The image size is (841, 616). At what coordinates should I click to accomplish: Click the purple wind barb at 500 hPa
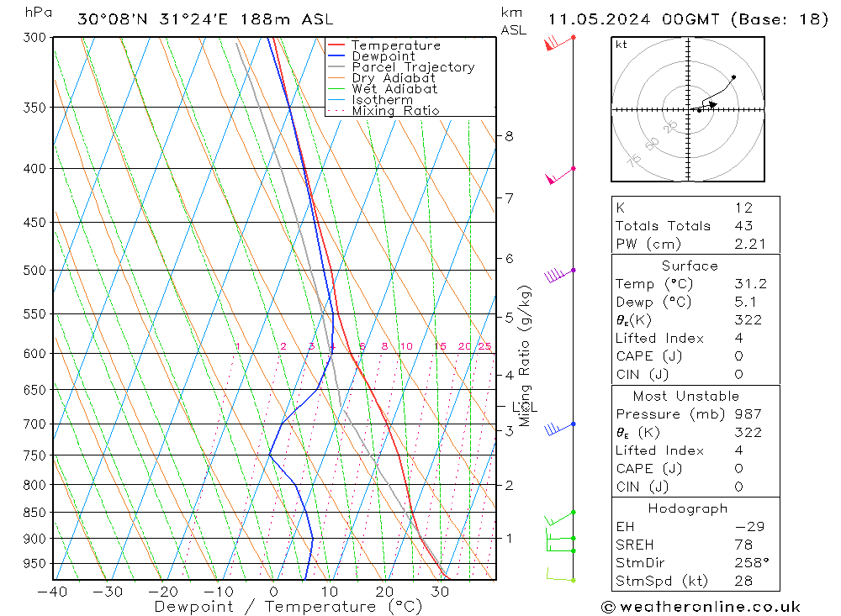pyautogui.click(x=558, y=275)
